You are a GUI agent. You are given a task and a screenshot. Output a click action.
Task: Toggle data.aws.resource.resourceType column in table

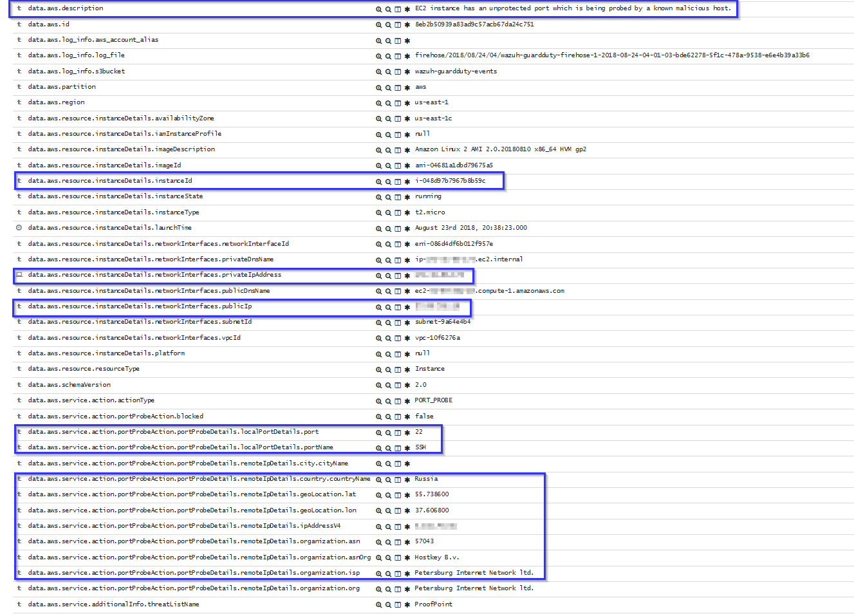point(398,369)
